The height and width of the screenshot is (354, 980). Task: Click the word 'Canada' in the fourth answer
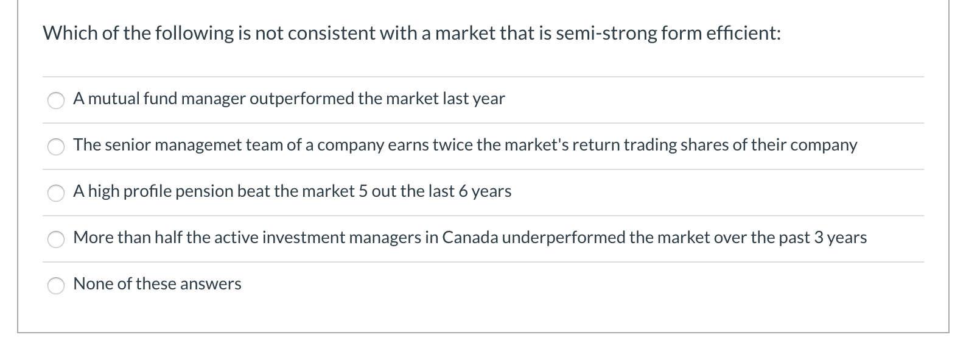[x=470, y=238]
